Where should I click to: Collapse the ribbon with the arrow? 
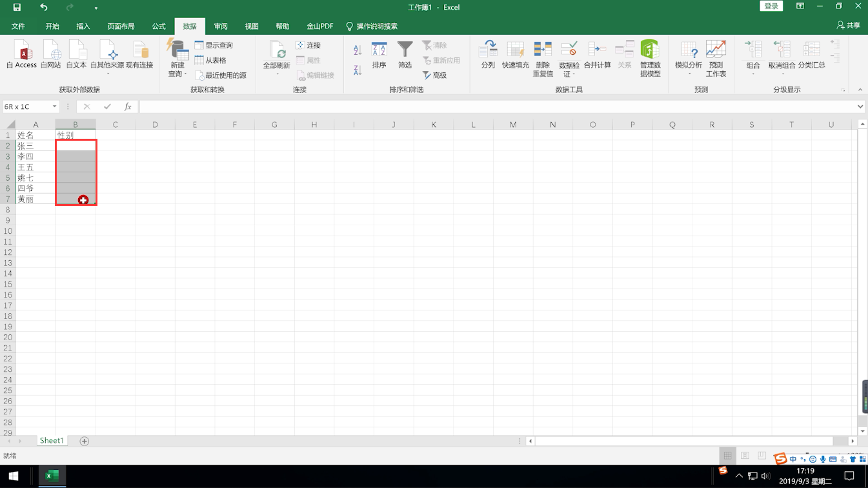(x=860, y=90)
